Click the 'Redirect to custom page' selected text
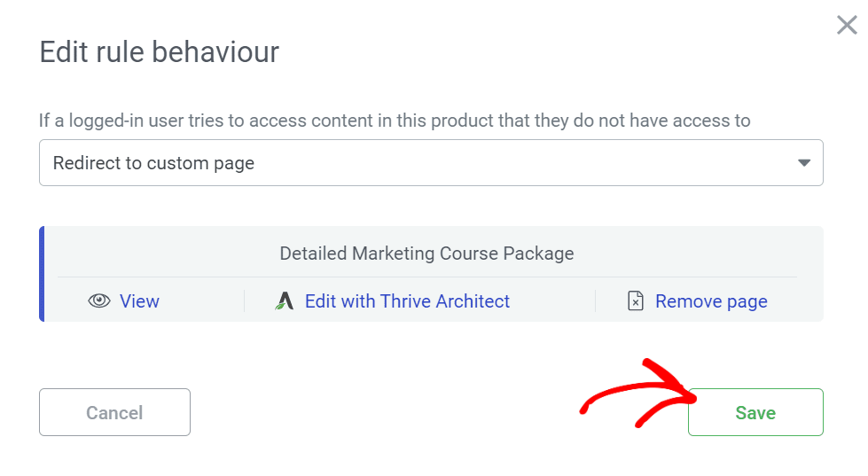This screenshot has width=868, height=476. pyautogui.click(x=153, y=163)
